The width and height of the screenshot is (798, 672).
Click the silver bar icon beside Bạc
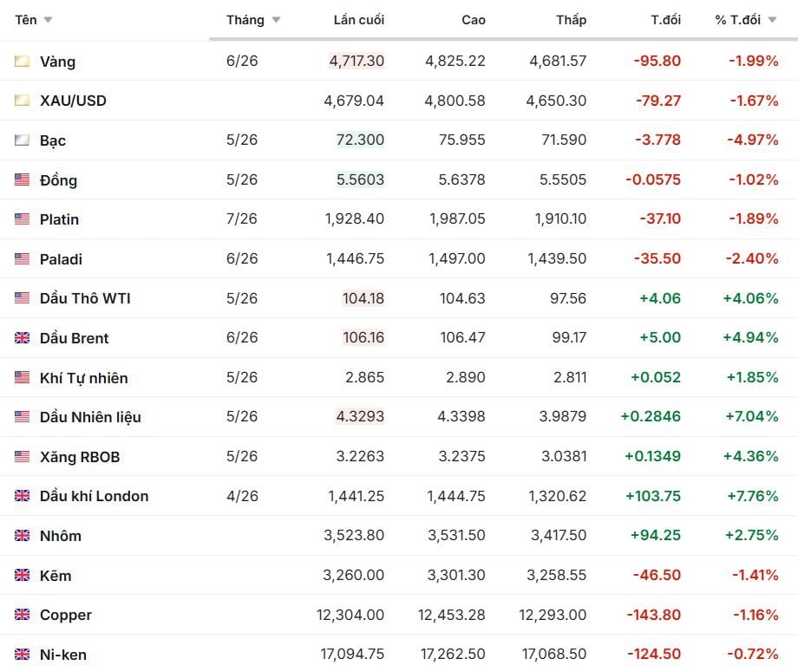tap(22, 140)
